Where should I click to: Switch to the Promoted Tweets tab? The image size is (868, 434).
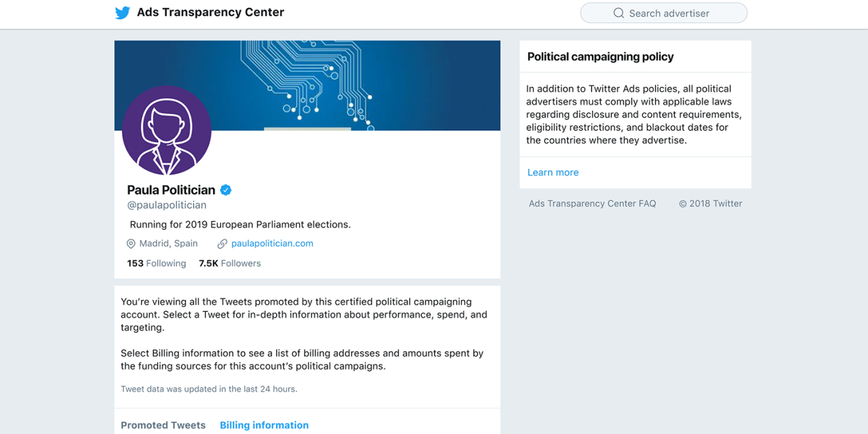click(163, 425)
